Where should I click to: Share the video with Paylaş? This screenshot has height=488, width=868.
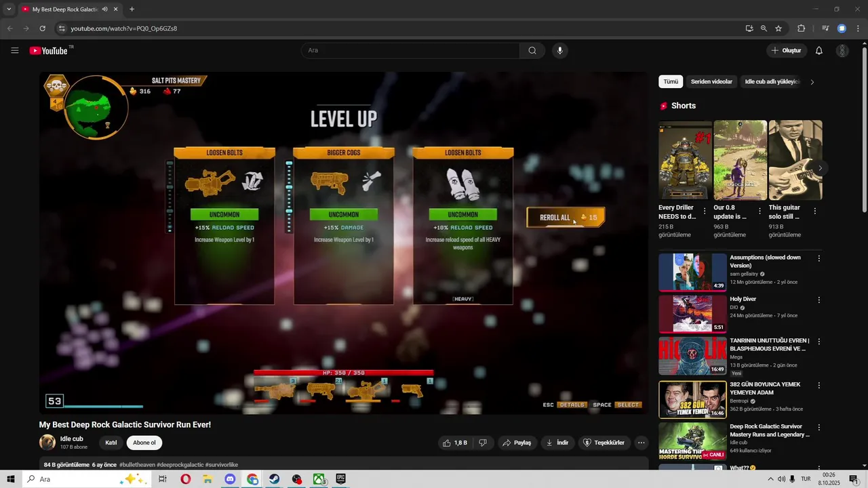pyautogui.click(x=516, y=443)
